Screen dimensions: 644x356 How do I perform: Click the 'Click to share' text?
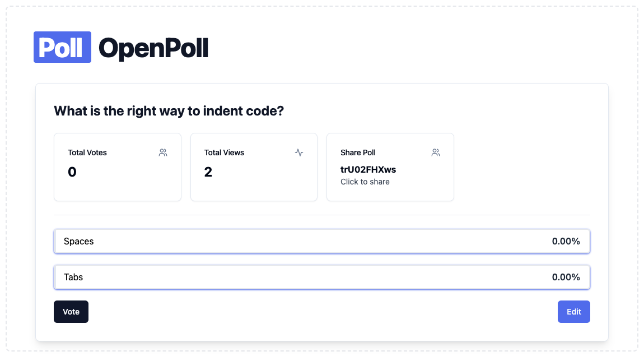pos(365,182)
